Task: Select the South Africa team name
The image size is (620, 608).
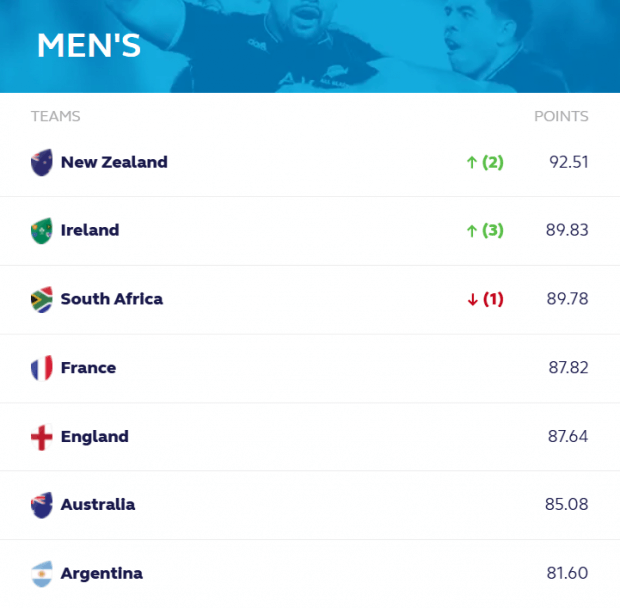Action: point(112,299)
